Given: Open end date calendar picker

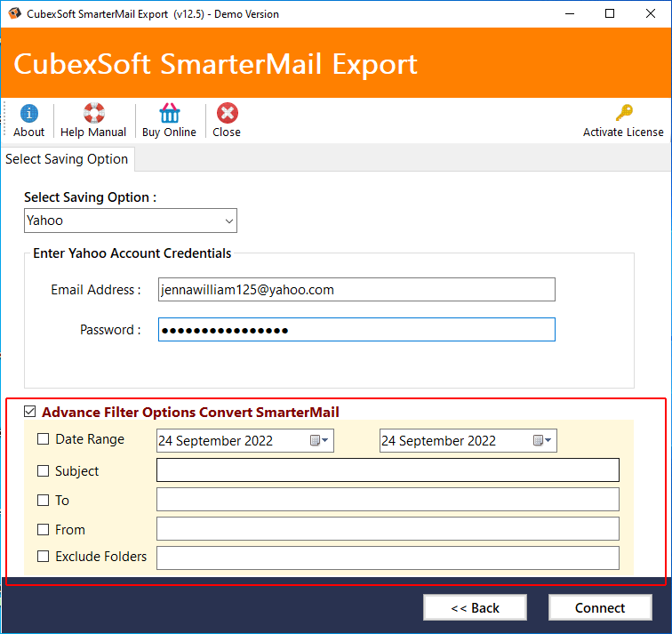Looking at the screenshot, I should [542, 440].
